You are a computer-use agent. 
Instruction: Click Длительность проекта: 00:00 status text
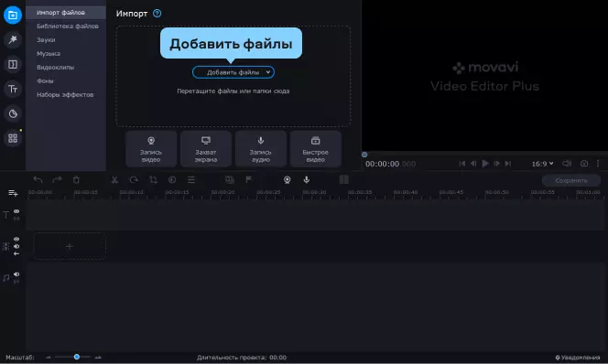point(242,358)
